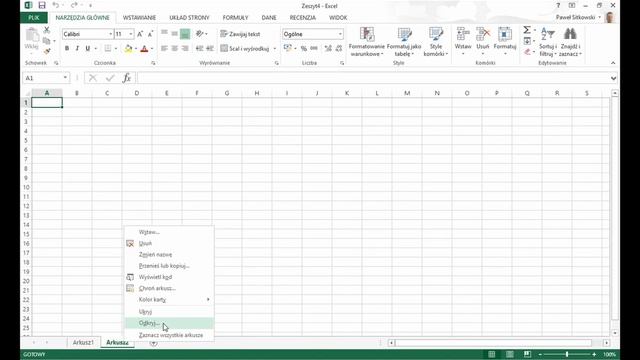
Task: Click the Cut scissors icon
Action: click(x=47, y=30)
